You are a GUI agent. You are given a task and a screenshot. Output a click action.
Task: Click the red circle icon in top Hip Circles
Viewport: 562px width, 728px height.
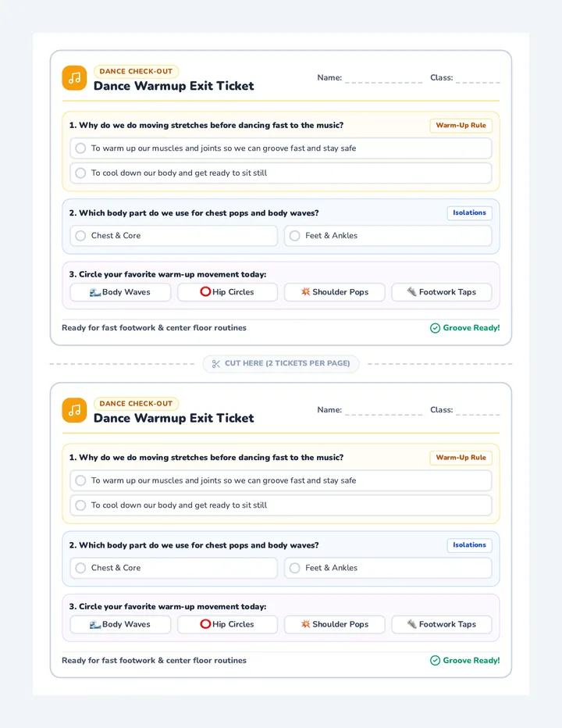tap(205, 291)
